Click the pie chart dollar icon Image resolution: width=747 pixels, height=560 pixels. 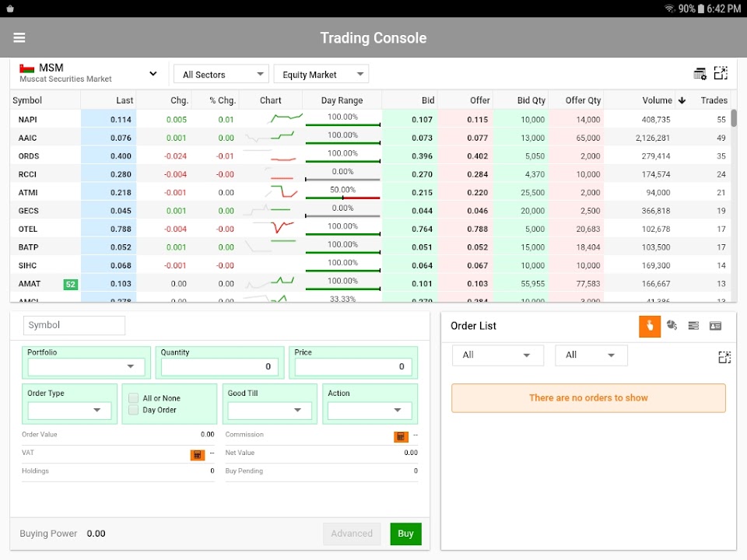[x=672, y=326]
